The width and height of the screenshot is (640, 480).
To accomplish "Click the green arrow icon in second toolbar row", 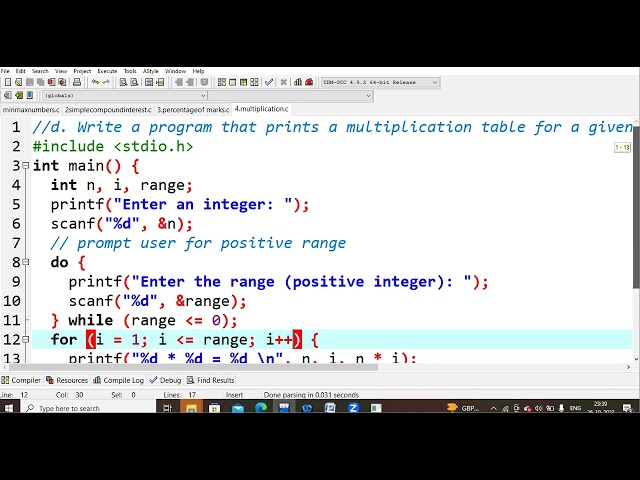I will click(x=18, y=96).
